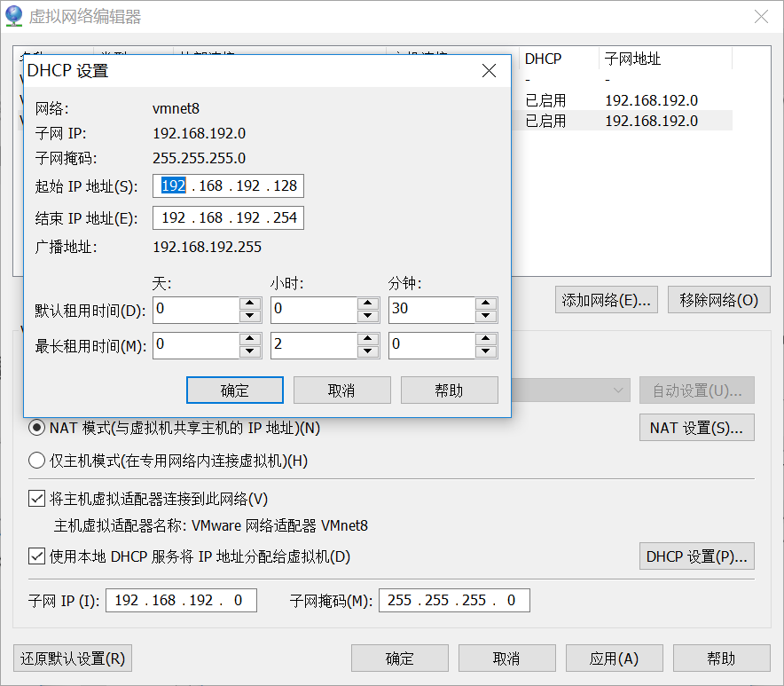Uncheck 将主机虚拟适配器连接到此网络(V)

pyautogui.click(x=36, y=498)
